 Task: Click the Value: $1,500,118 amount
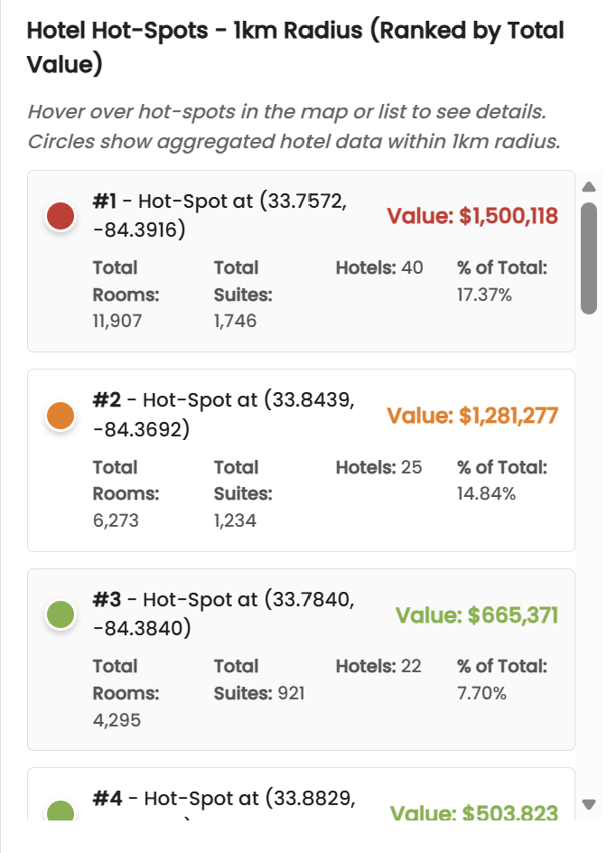coord(472,216)
